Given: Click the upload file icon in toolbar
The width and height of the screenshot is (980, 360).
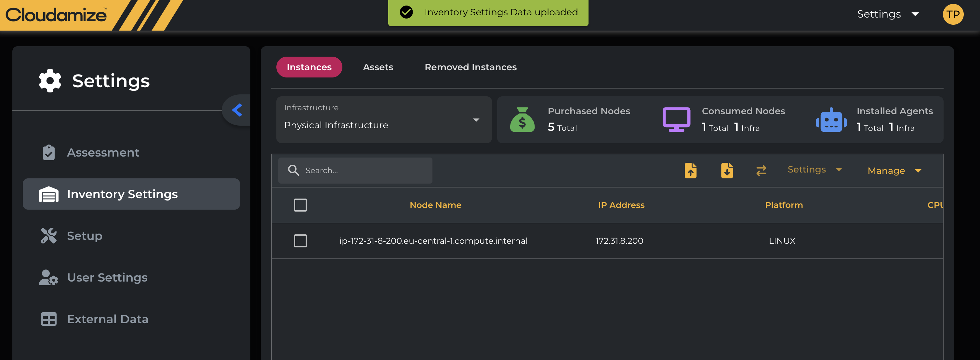Looking at the screenshot, I should pyautogui.click(x=691, y=170).
